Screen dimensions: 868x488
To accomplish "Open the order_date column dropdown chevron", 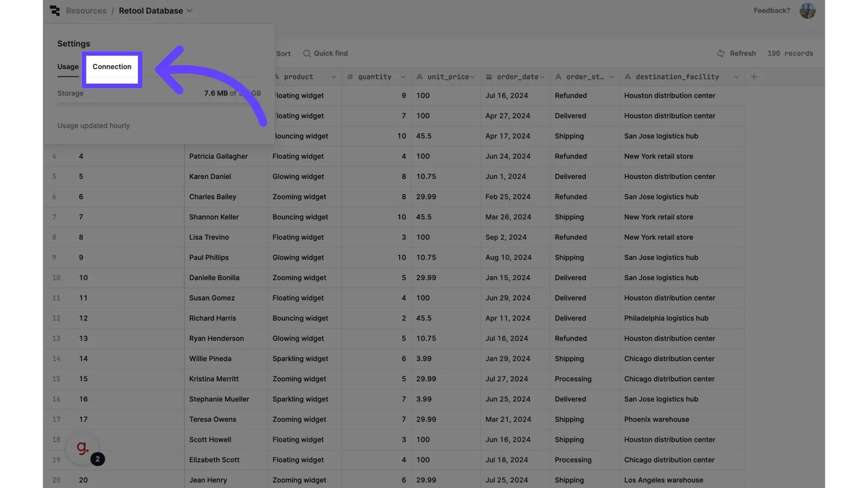I will 542,77.
